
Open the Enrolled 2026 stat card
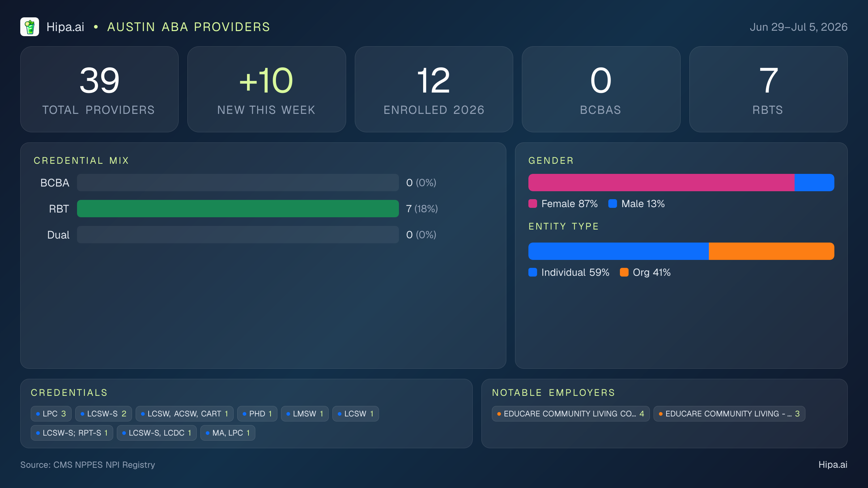tap(434, 89)
